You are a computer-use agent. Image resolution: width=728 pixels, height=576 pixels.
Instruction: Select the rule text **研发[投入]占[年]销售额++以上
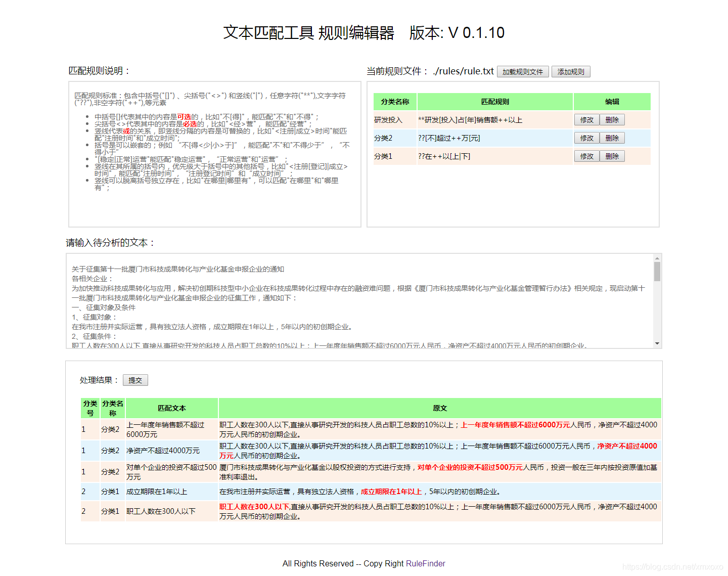pos(470,120)
